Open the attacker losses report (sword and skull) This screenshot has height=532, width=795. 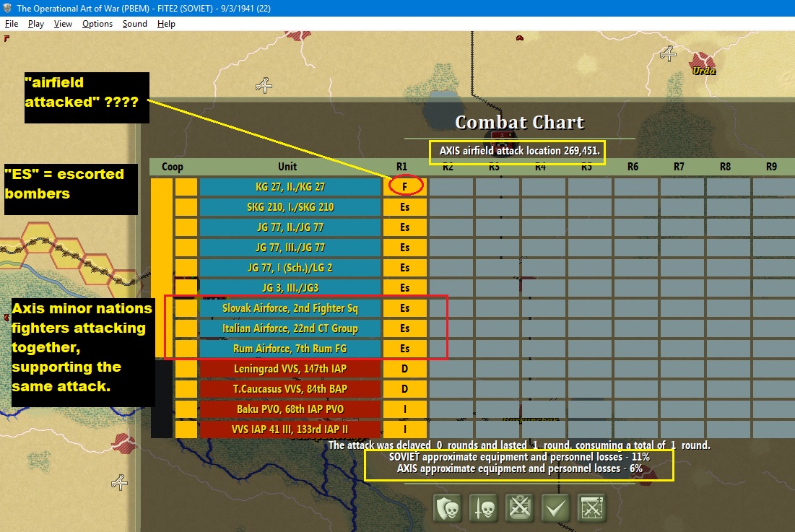point(484,507)
